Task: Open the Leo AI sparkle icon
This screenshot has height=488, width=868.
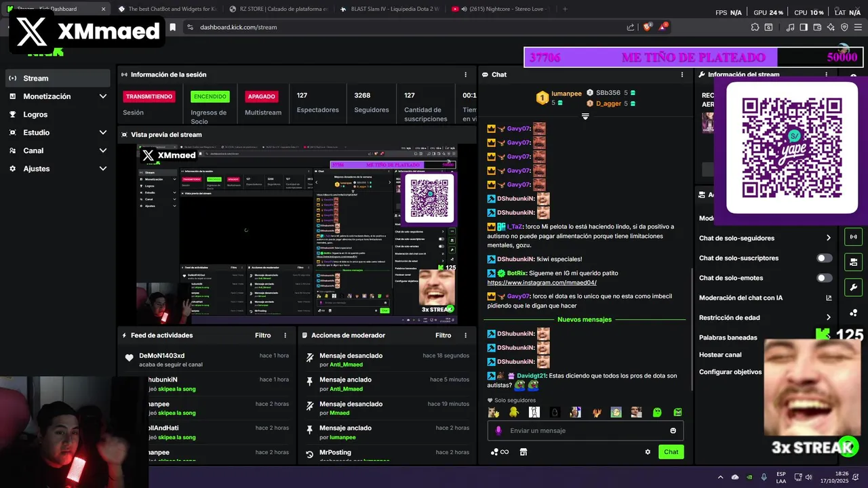Action: 831,27
